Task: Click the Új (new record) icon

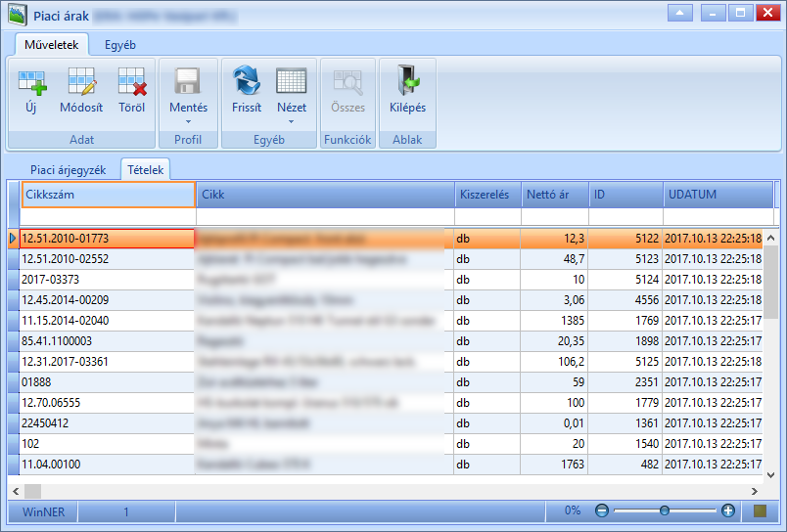Action: [31, 82]
